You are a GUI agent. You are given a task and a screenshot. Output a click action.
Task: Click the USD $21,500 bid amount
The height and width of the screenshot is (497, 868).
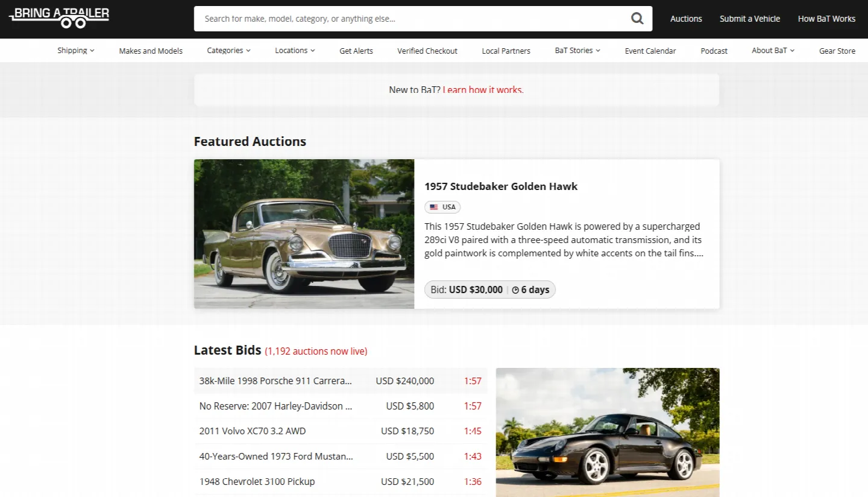point(407,481)
